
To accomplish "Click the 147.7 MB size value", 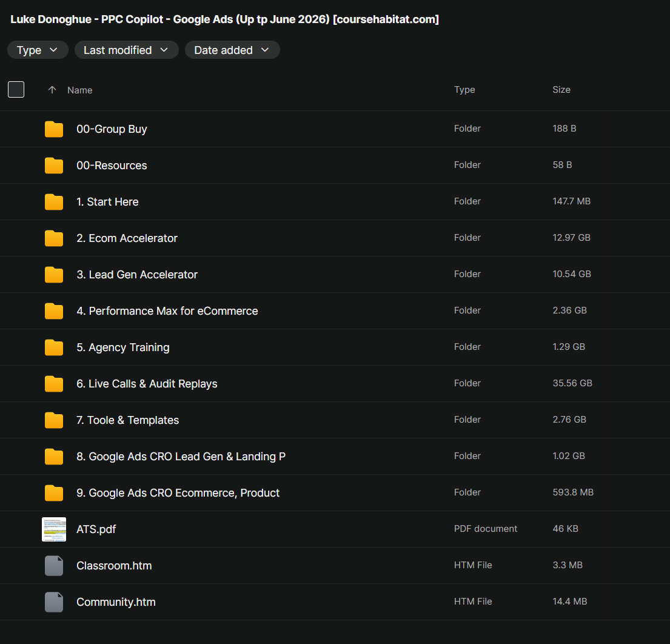I will 571,201.
